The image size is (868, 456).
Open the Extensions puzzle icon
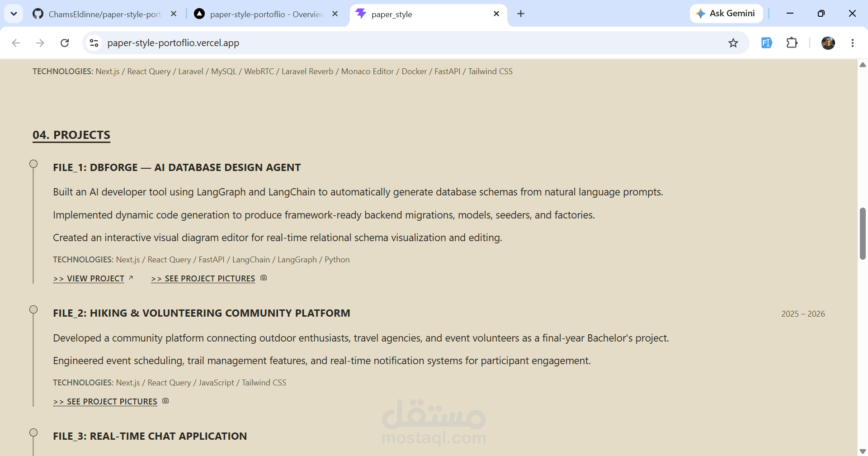(x=792, y=43)
